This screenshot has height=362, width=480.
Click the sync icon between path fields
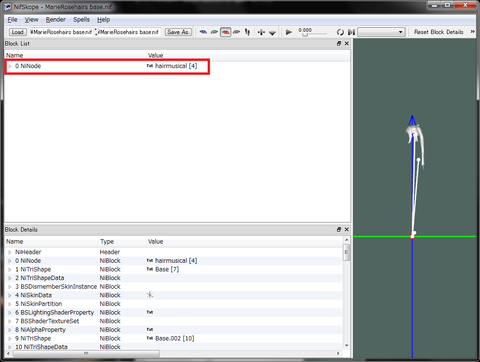tap(96, 32)
